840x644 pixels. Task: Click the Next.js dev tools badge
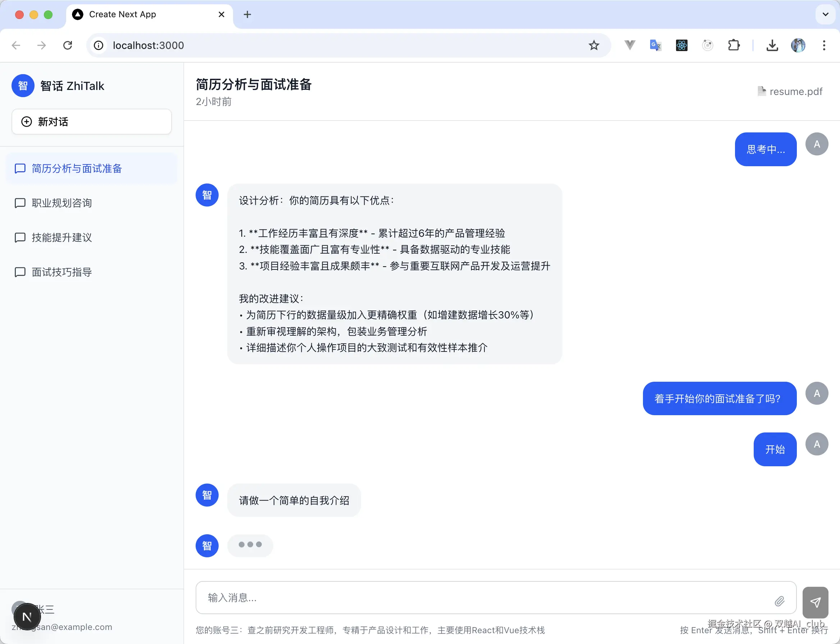click(x=27, y=616)
